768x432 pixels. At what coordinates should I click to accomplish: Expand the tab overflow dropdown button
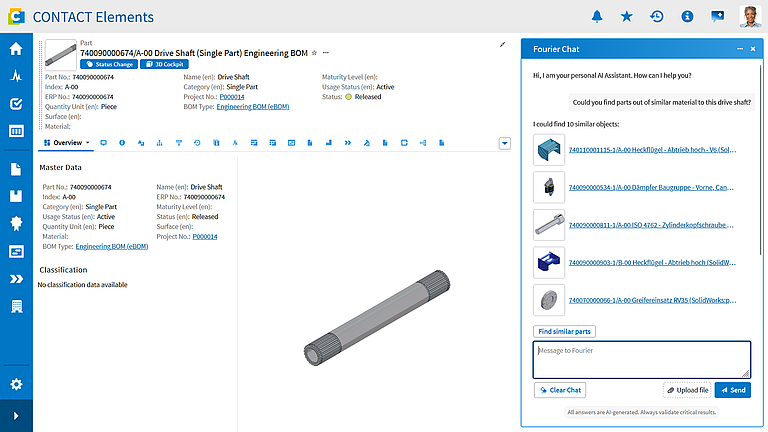tap(504, 144)
